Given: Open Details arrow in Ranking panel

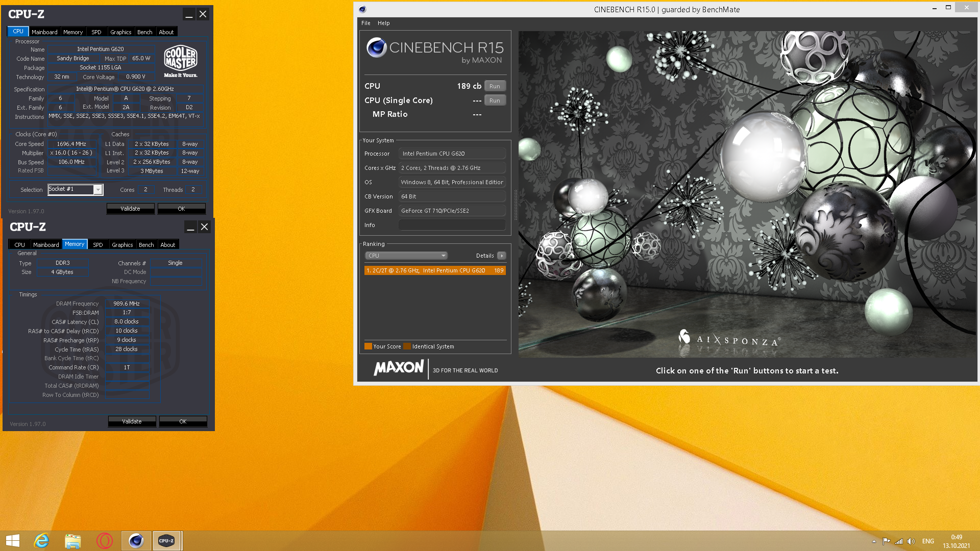Looking at the screenshot, I should coord(502,256).
